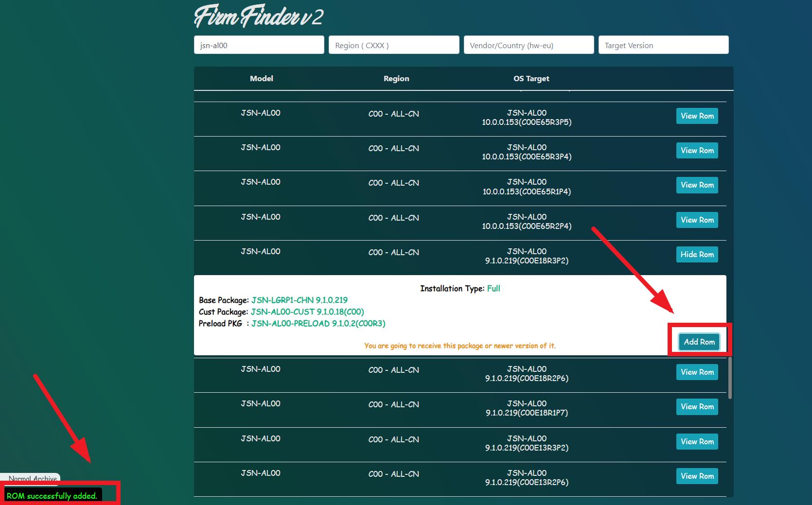Image resolution: width=812 pixels, height=505 pixels.
Task: Click model cell JSN-AL00 in 9.1.0.219(C00E13R2P6) row
Action: coord(261,473)
